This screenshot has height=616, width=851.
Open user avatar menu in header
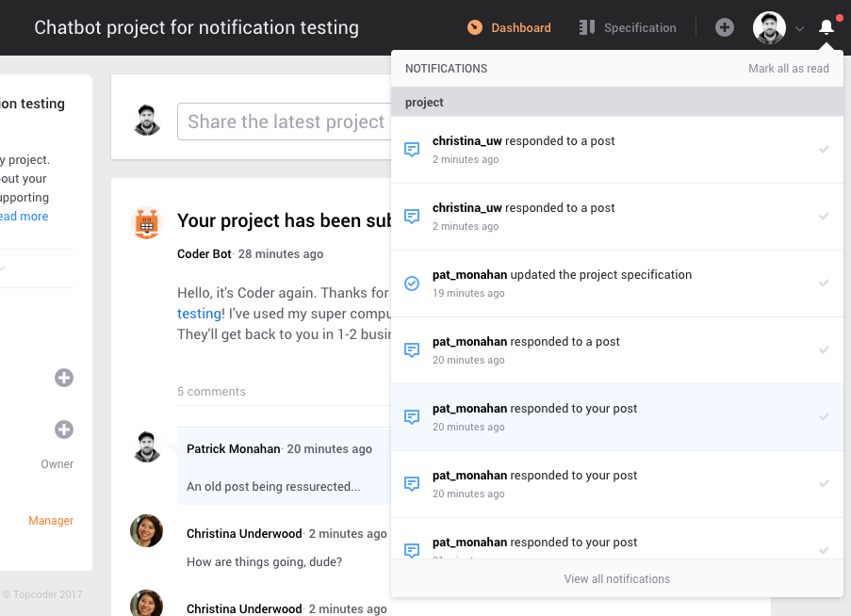(x=769, y=27)
